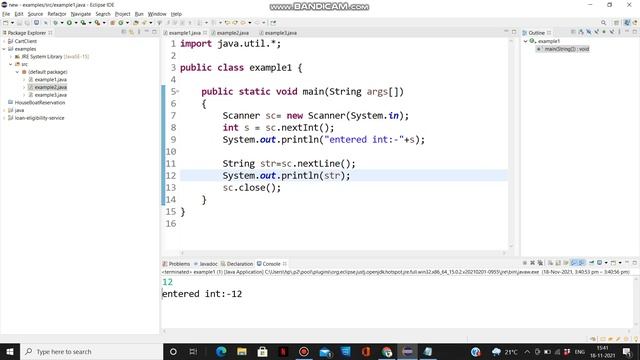
Task: Click Remove All Terminated Launches in Console
Action: pyautogui.click(x=540, y=263)
